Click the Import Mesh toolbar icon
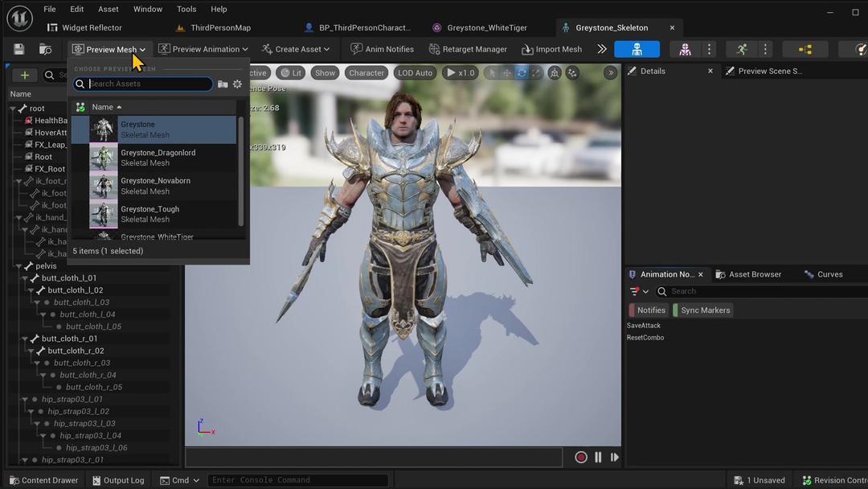 click(551, 48)
